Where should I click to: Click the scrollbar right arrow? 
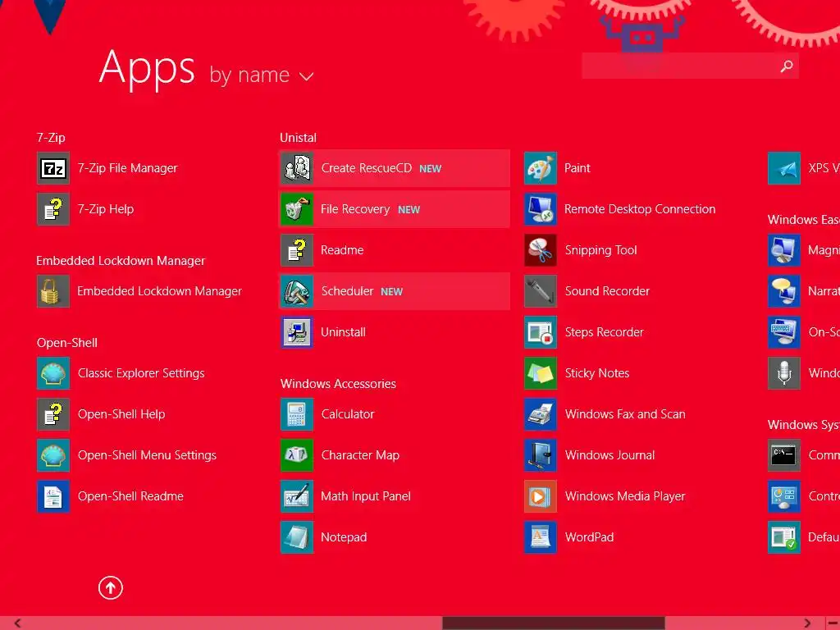(x=807, y=623)
